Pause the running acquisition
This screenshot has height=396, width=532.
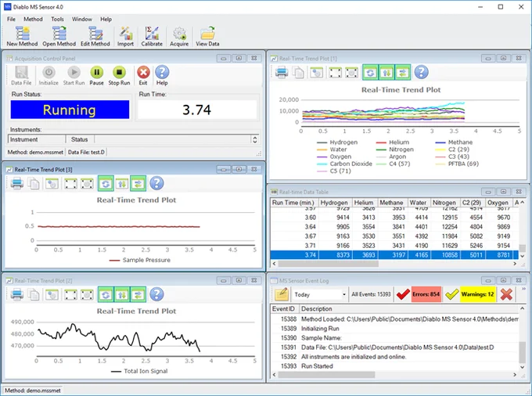click(97, 75)
